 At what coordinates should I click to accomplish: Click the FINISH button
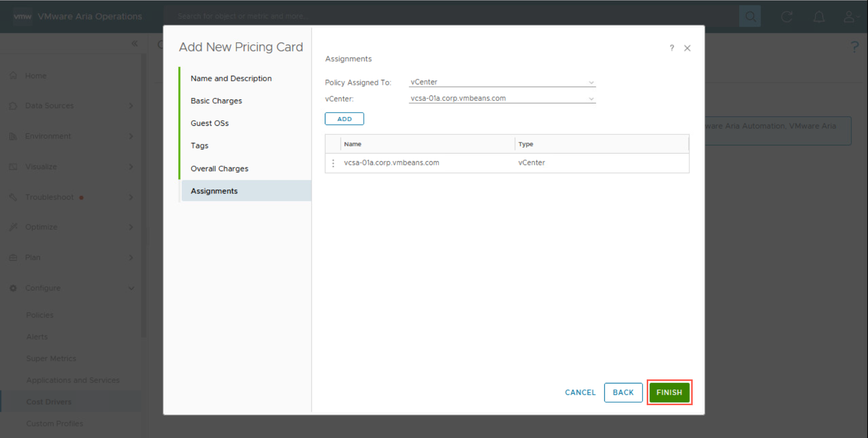(669, 393)
